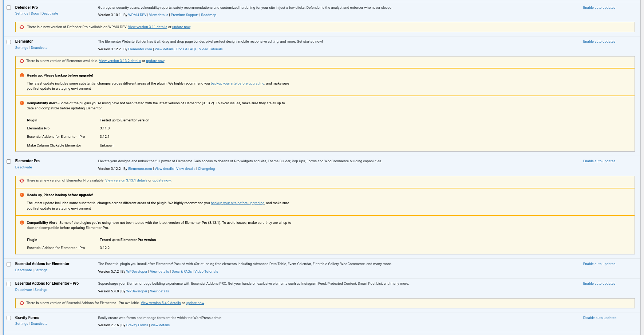Click Elementor Pro Compatibility Alert icon
Viewport: 644px width, 335px height.
point(22,223)
